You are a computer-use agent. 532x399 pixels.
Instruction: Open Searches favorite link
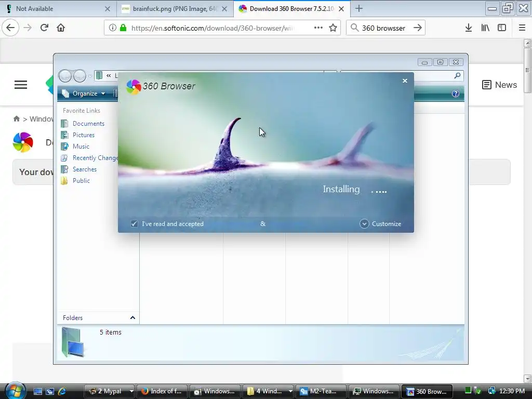coord(85,169)
